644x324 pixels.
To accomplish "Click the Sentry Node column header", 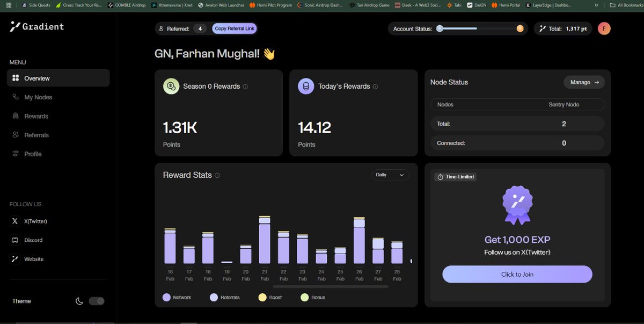I will click(x=564, y=105).
